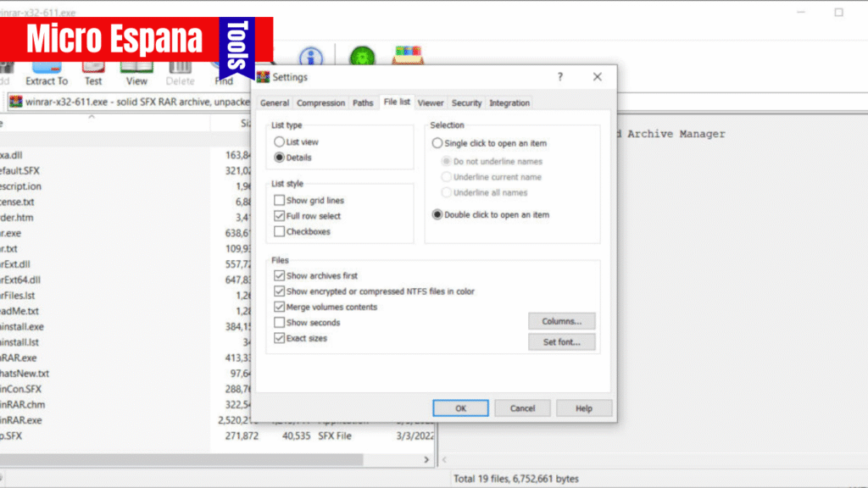This screenshot has height=488, width=868.
Task: Click the "Archive Manager" text in right pane
Action: (x=676, y=134)
